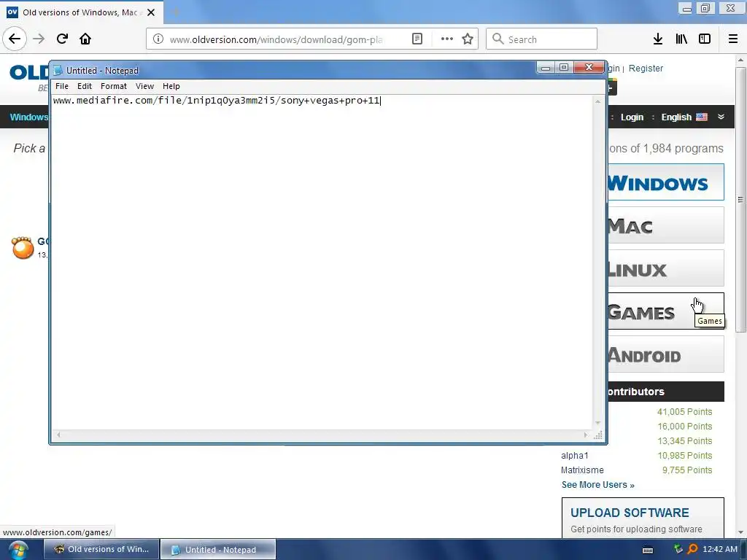747x560 pixels.
Task: Choose the Android platform button
Action: click(x=665, y=354)
